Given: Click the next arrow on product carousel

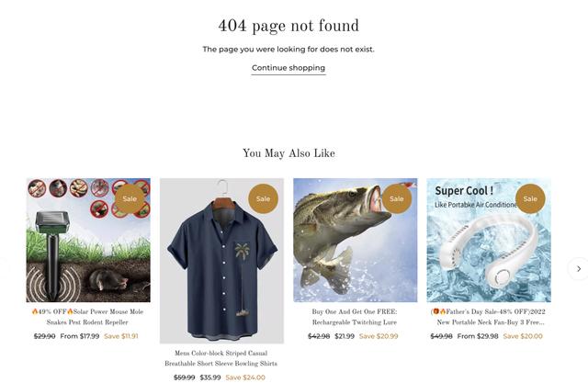Looking at the screenshot, I should coord(577,269).
